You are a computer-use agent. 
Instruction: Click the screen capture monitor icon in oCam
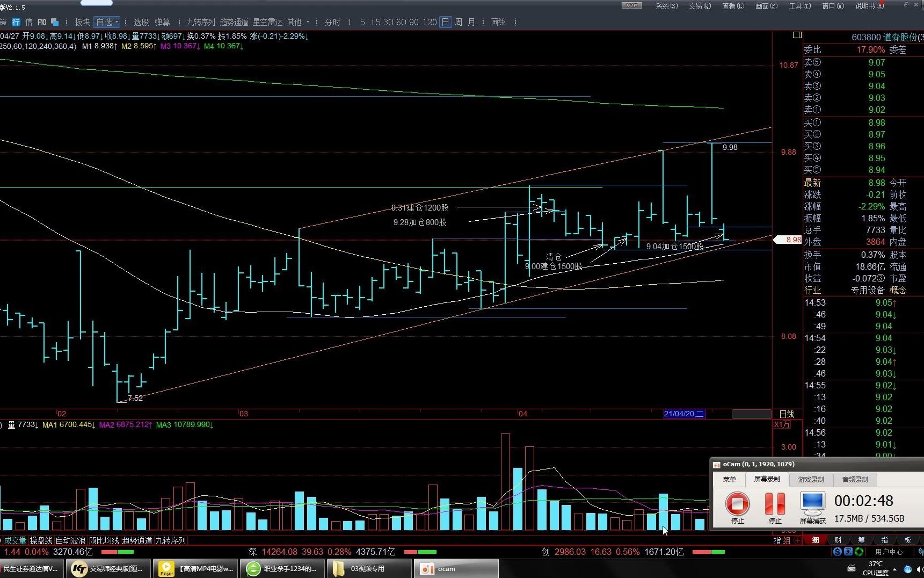(812, 504)
